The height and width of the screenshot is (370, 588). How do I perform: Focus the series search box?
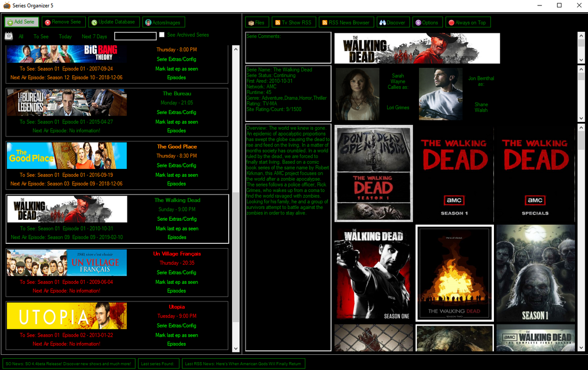[135, 36]
